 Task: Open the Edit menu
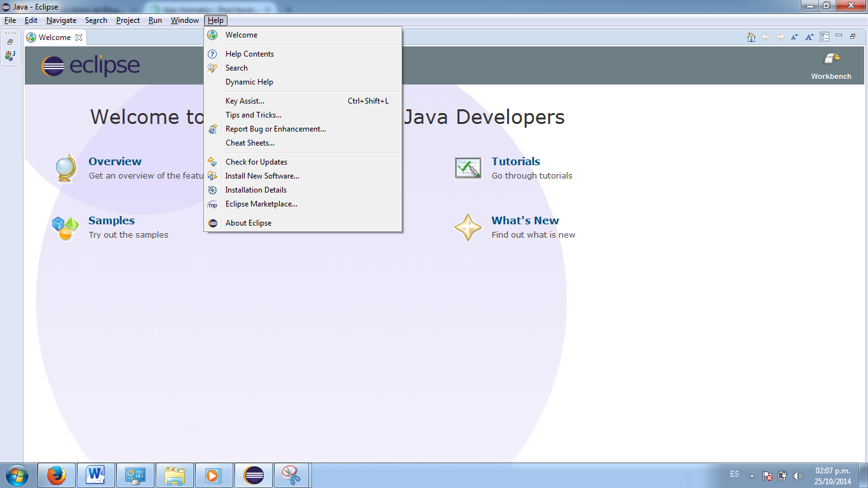[31, 20]
